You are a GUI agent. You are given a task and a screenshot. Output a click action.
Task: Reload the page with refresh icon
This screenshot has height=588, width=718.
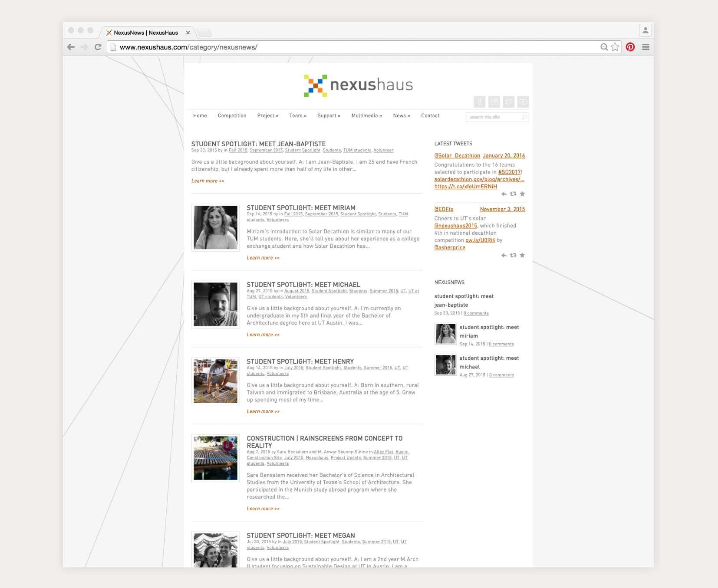pos(98,47)
